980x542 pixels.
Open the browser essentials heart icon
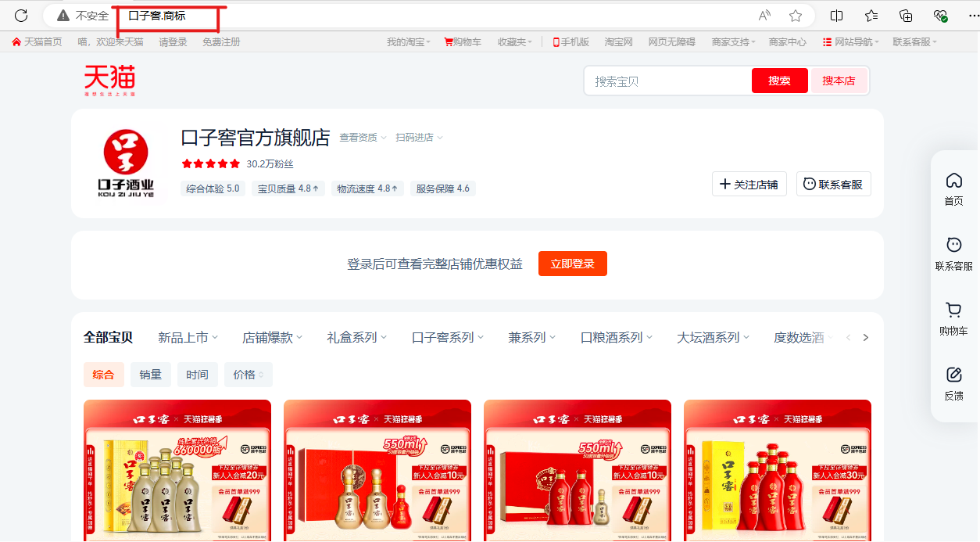pos(940,16)
